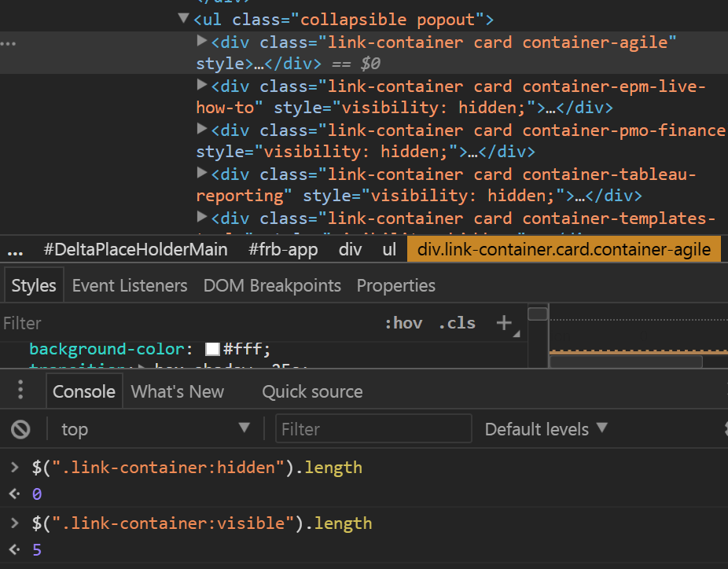Image resolution: width=728 pixels, height=569 pixels.
Task: Toggle element state with :hov
Action: pyautogui.click(x=403, y=322)
